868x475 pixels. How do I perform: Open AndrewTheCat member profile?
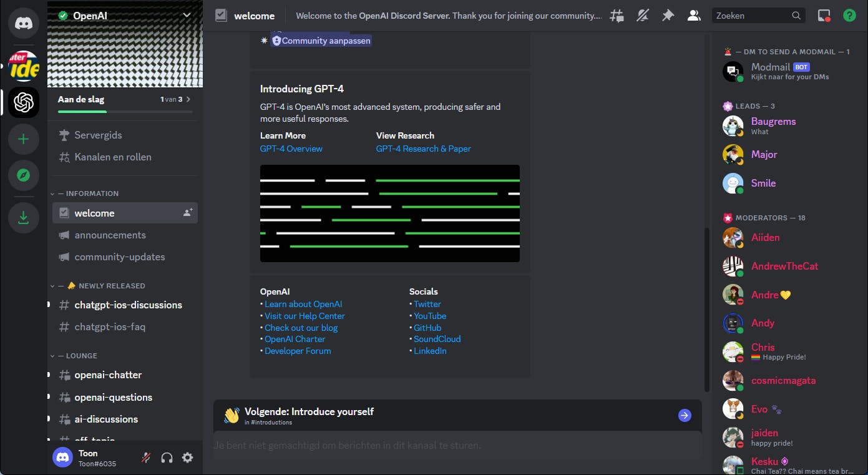pyautogui.click(x=789, y=266)
